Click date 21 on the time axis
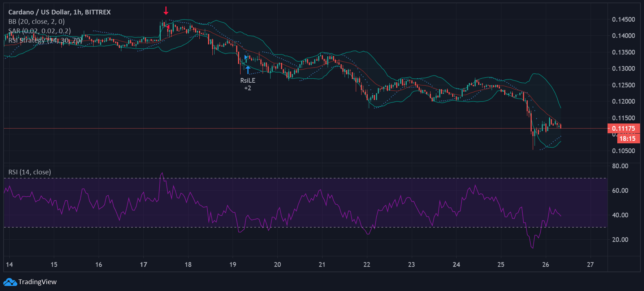The image size is (644, 291). point(322,265)
